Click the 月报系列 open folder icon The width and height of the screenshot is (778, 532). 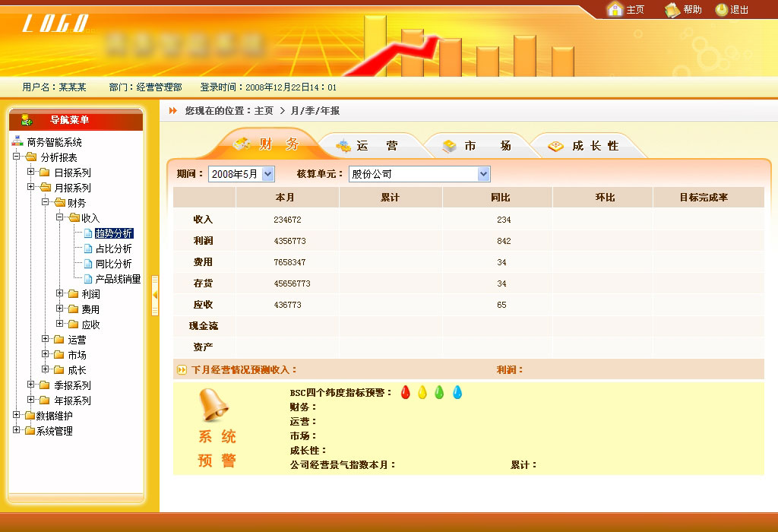[x=45, y=187]
